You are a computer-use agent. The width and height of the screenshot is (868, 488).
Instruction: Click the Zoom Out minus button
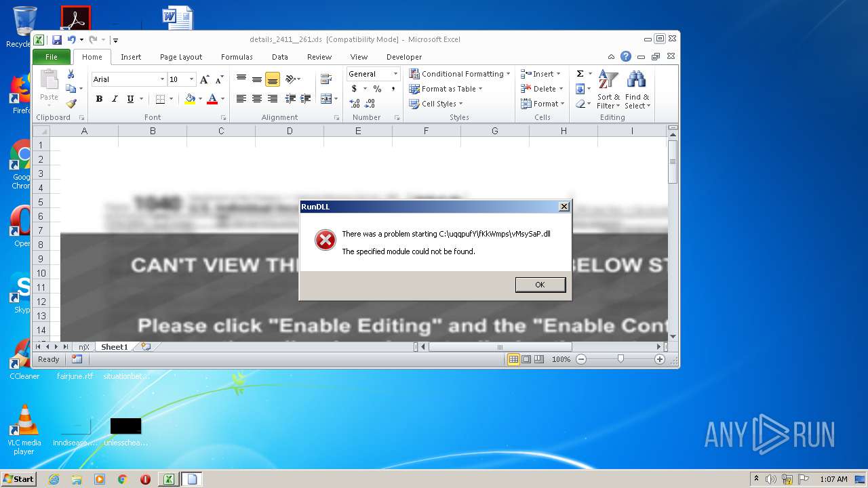(581, 359)
